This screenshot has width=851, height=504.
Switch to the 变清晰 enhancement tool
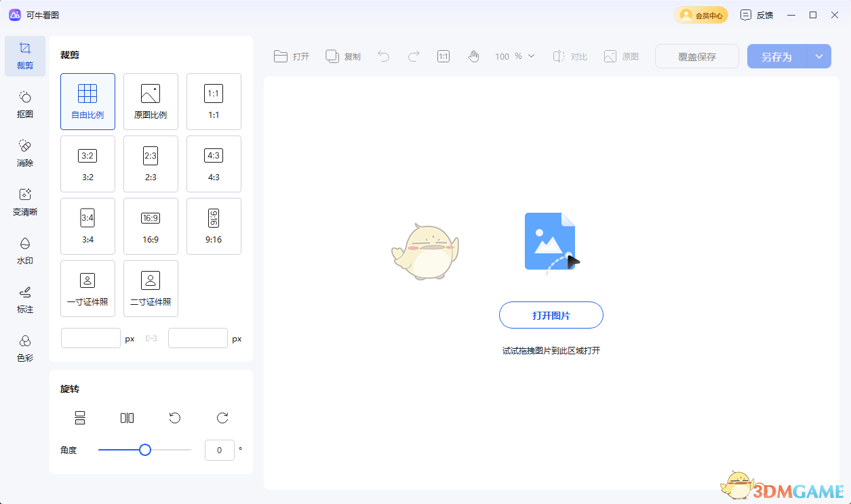[25, 202]
